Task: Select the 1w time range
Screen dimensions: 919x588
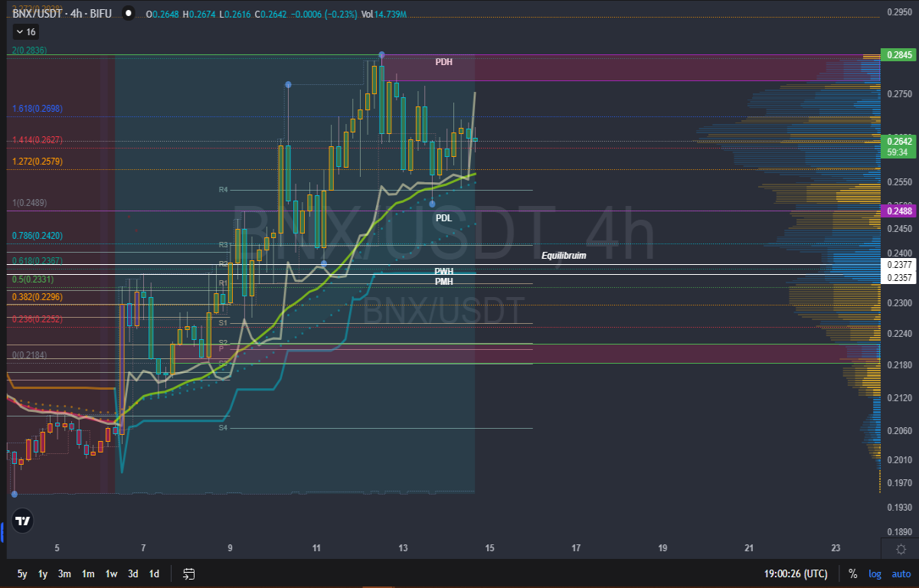Action: point(111,573)
